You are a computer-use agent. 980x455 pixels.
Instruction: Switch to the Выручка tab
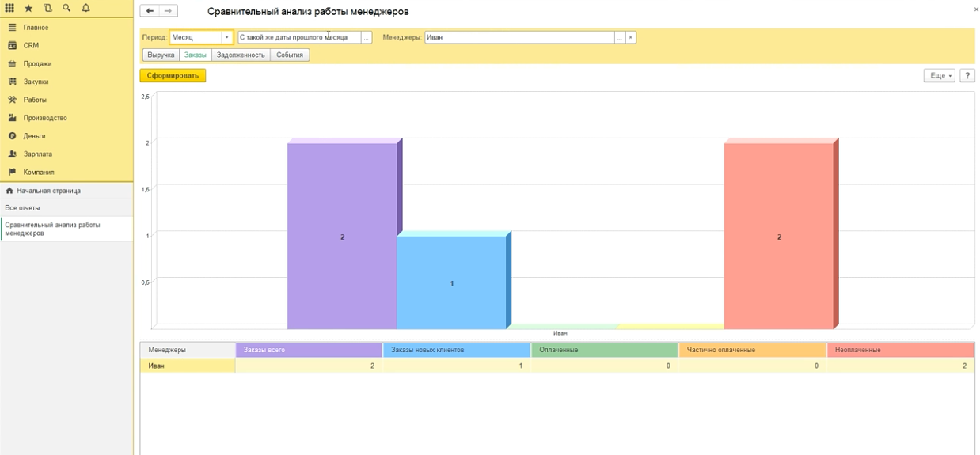coord(161,55)
